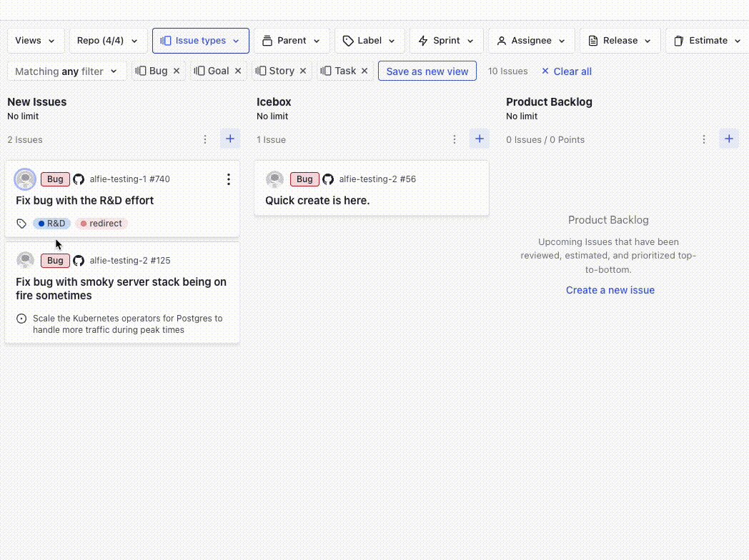The height and width of the screenshot is (560, 749).
Task: Remove the Goal filter chip
Action: 238,71
